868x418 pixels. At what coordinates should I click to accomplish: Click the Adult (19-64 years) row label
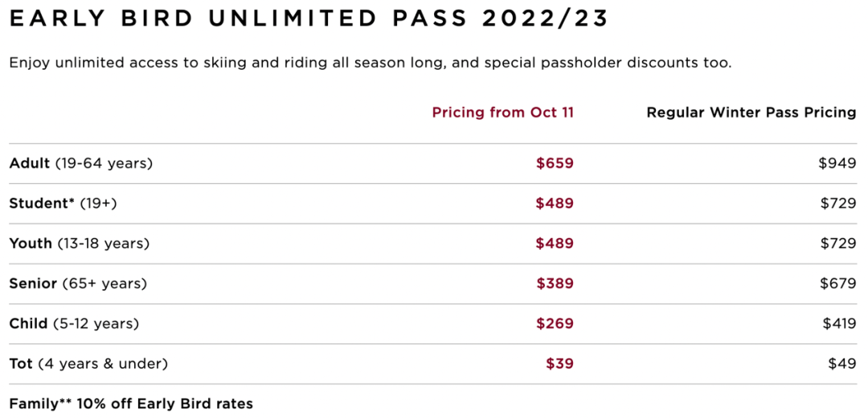(x=80, y=163)
